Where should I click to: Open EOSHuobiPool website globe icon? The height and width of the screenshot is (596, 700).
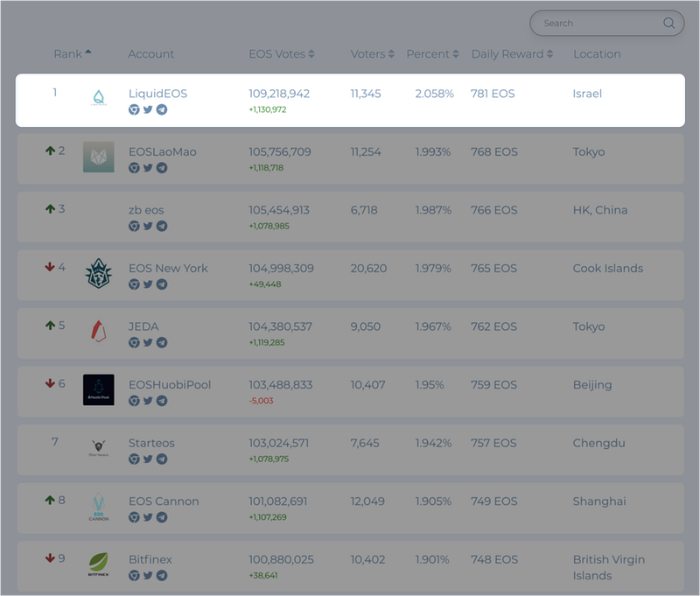(134, 401)
